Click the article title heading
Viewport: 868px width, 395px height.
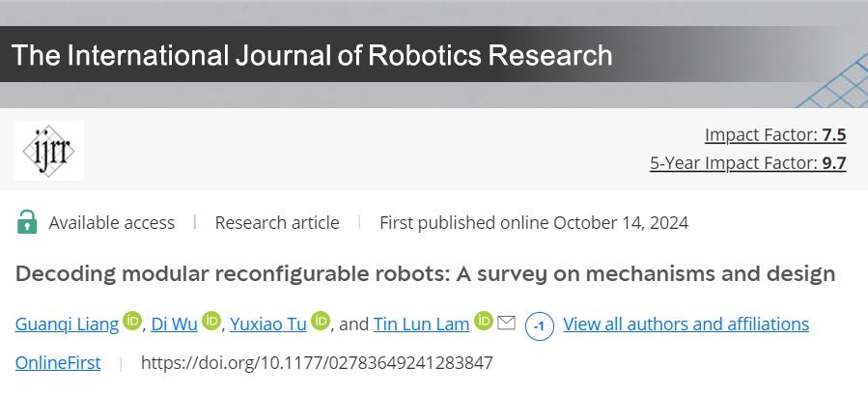point(425,273)
